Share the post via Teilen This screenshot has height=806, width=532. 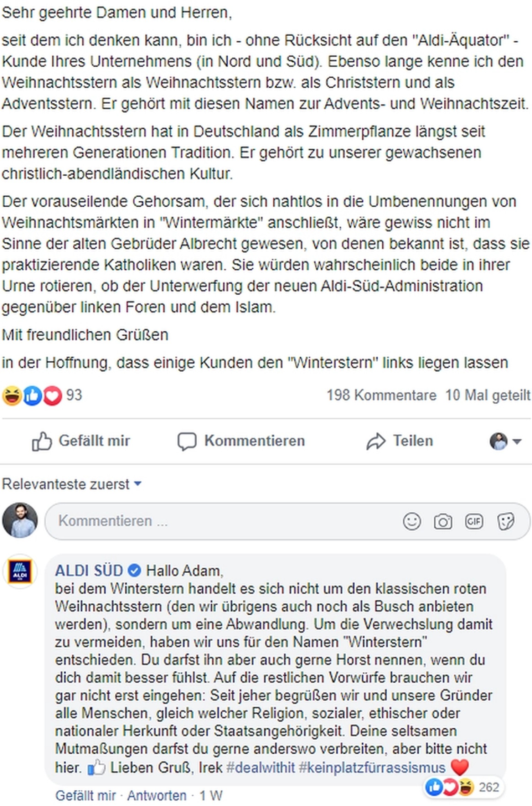click(400, 441)
